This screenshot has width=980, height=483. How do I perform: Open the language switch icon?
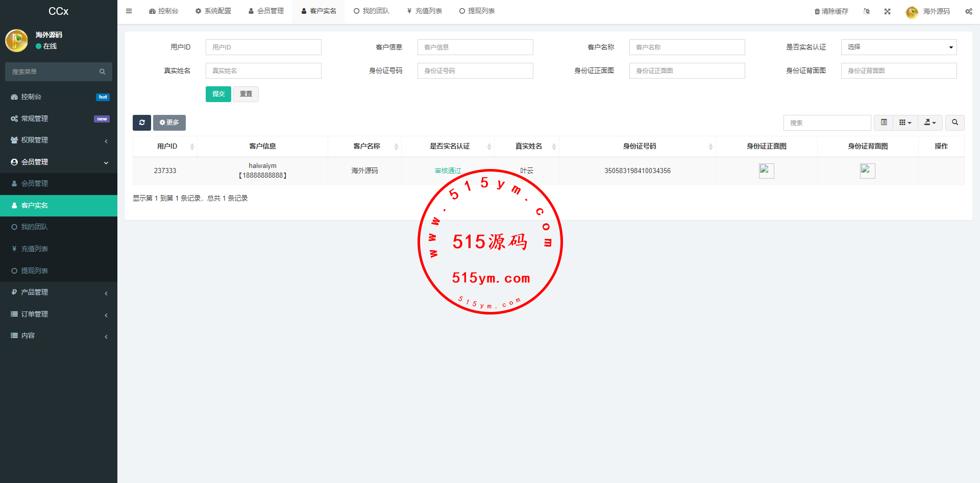pos(866,11)
